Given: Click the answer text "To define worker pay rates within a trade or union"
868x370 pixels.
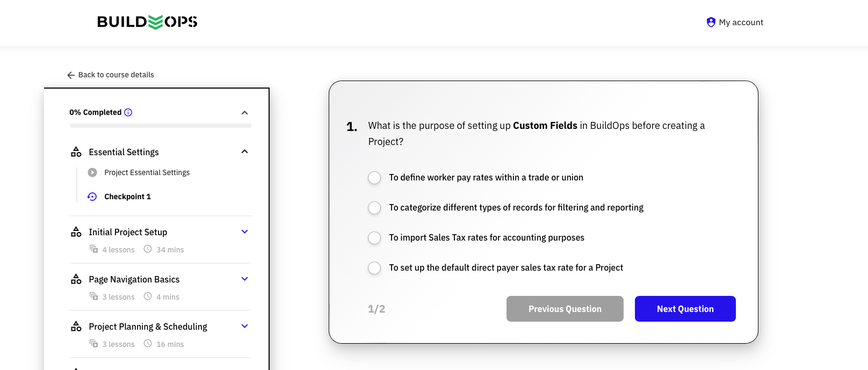Looking at the screenshot, I should [486, 177].
